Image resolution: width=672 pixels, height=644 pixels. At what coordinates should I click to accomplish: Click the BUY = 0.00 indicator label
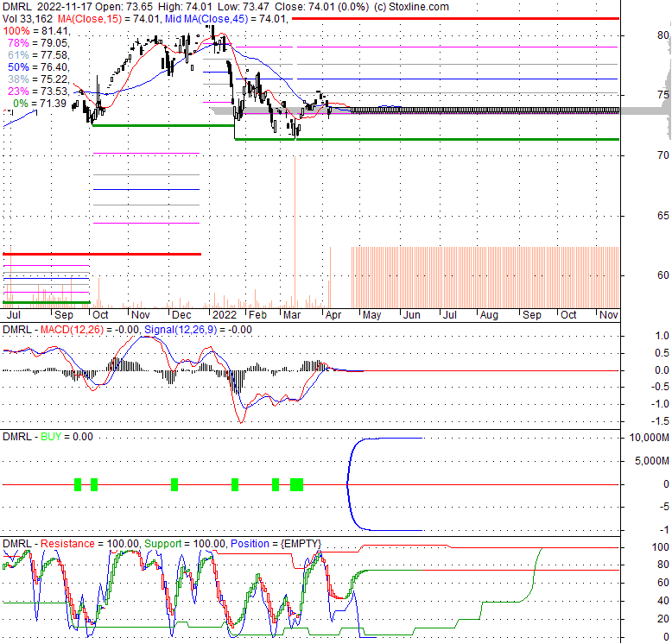click(67, 437)
